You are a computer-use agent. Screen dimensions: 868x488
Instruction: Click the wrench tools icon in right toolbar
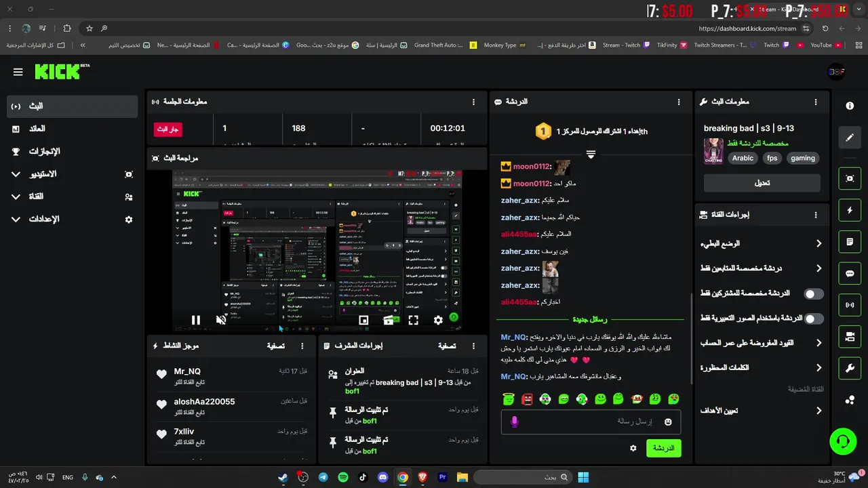pyautogui.click(x=850, y=368)
